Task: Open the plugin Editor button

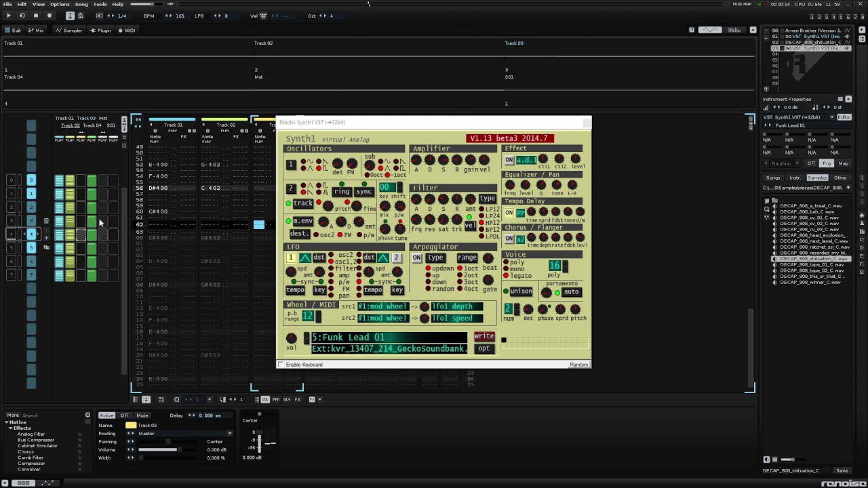Action: 844,117
